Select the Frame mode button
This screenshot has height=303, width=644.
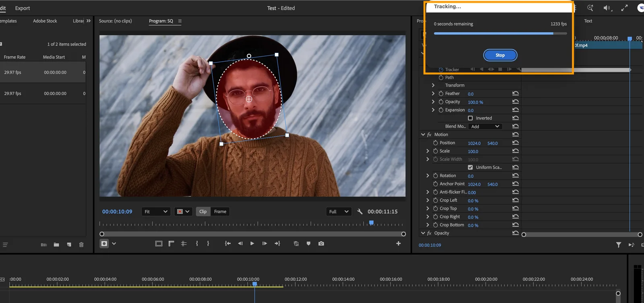click(x=220, y=212)
